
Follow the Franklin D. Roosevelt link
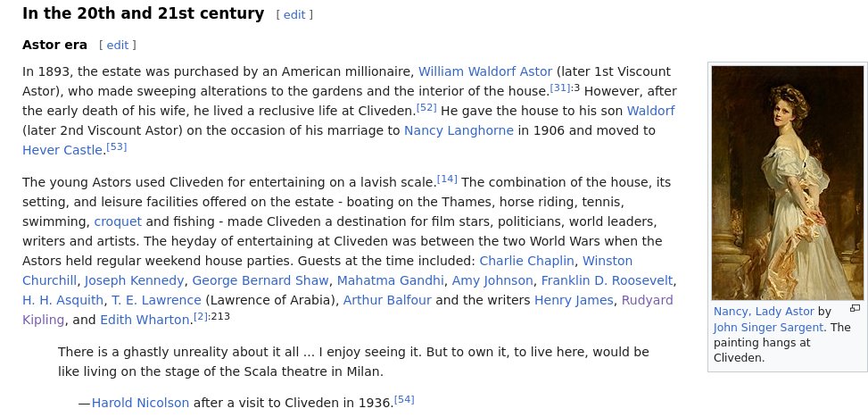(607, 280)
